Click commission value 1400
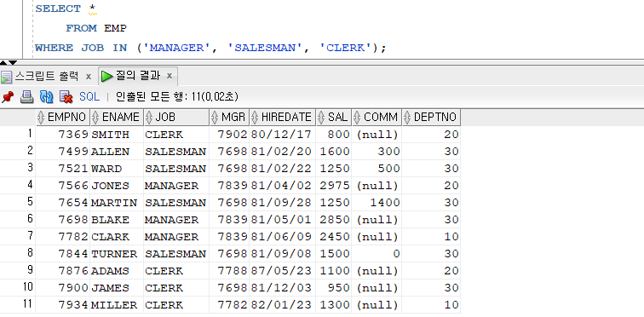Viewport: 644px width, 317px height. (x=377, y=203)
